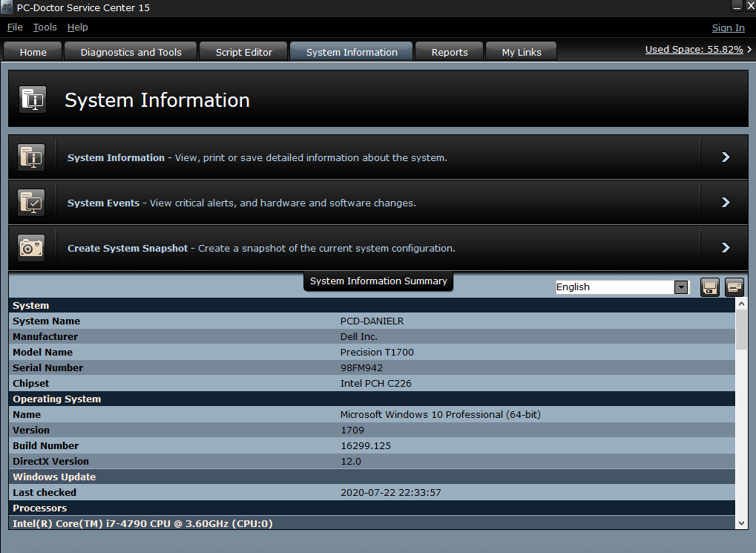Click the summary vertical scrollbar thumb
This screenshot has width=756, height=553.
(x=742, y=330)
